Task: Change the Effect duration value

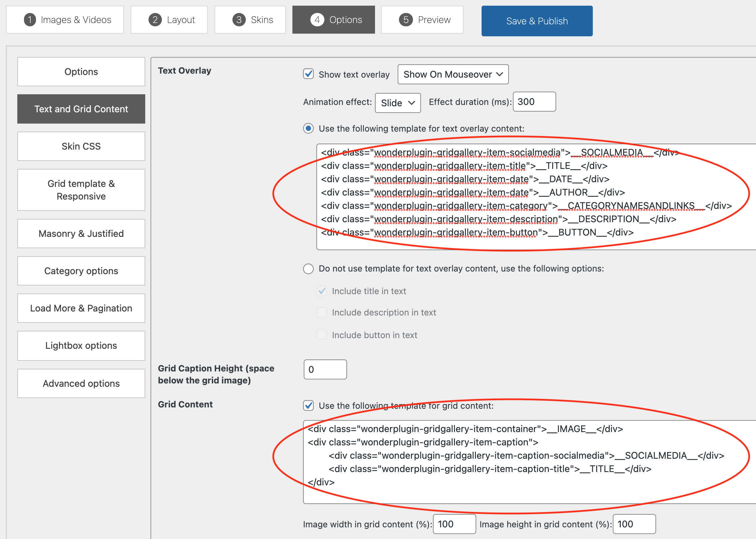Action: click(534, 102)
